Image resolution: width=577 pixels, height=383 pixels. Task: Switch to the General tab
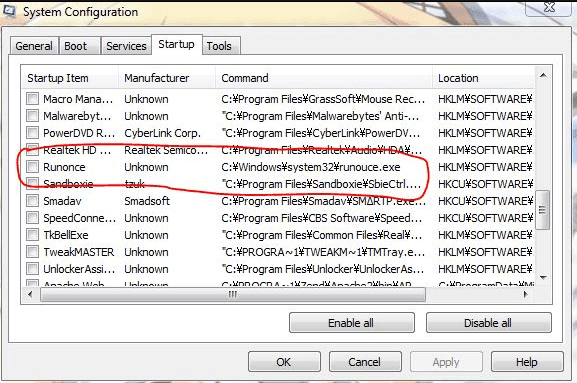coord(34,46)
